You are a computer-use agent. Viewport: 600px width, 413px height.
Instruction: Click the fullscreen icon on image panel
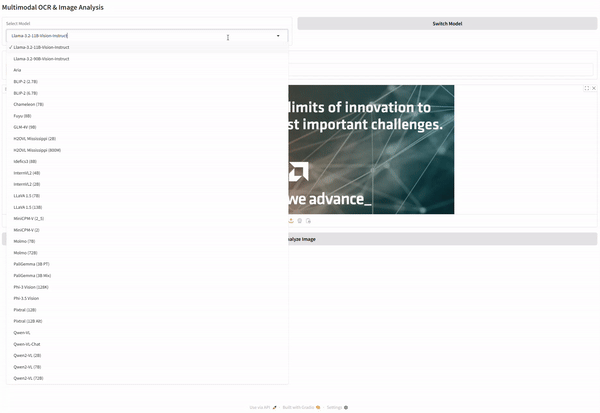point(586,88)
